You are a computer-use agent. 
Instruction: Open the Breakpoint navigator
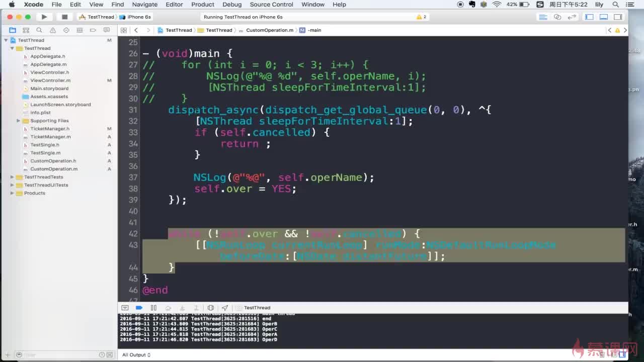pyautogui.click(x=93, y=30)
